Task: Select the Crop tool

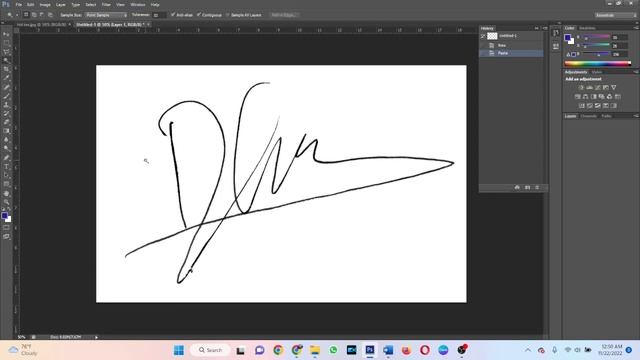Action: 6,69
